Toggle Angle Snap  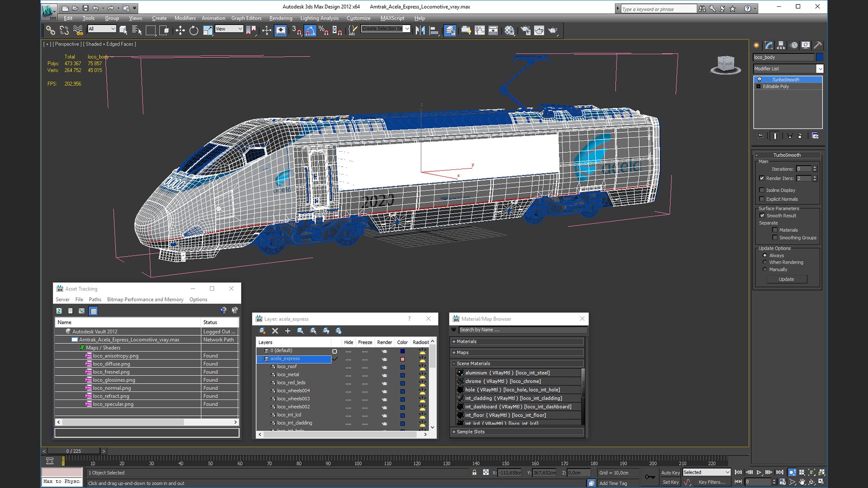tap(310, 30)
